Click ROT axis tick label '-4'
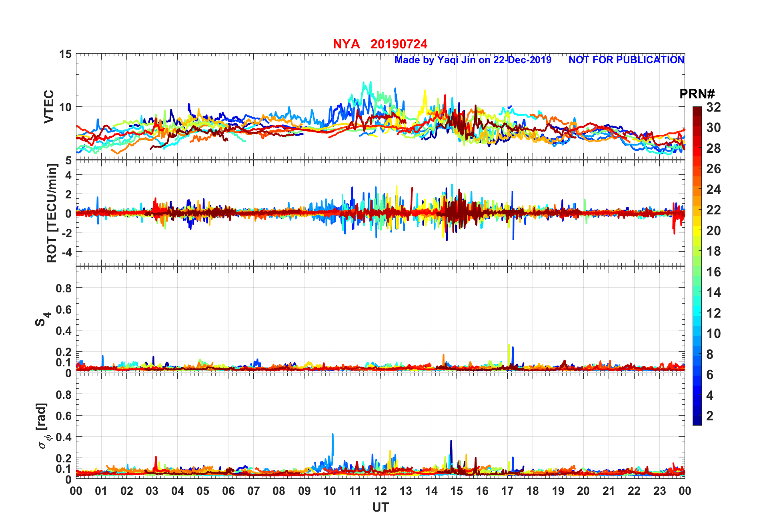761x532 pixels. click(x=67, y=252)
